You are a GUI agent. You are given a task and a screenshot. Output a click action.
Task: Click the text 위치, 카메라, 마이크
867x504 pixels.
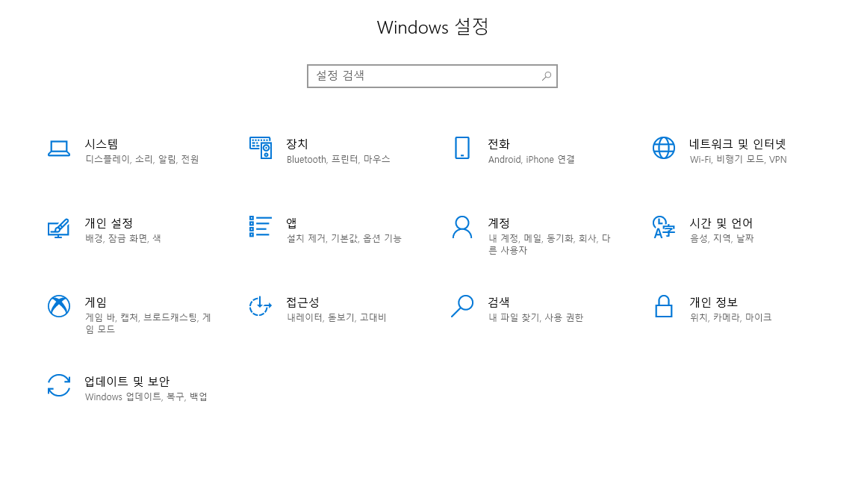730,317
